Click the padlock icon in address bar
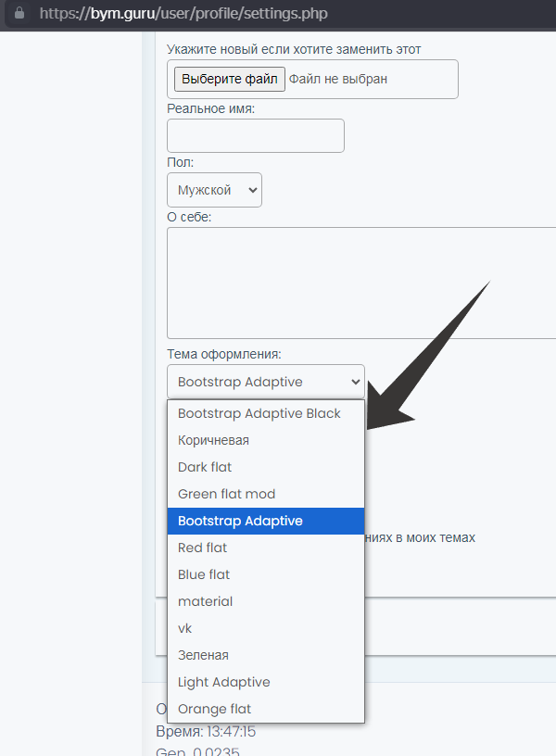 19,14
